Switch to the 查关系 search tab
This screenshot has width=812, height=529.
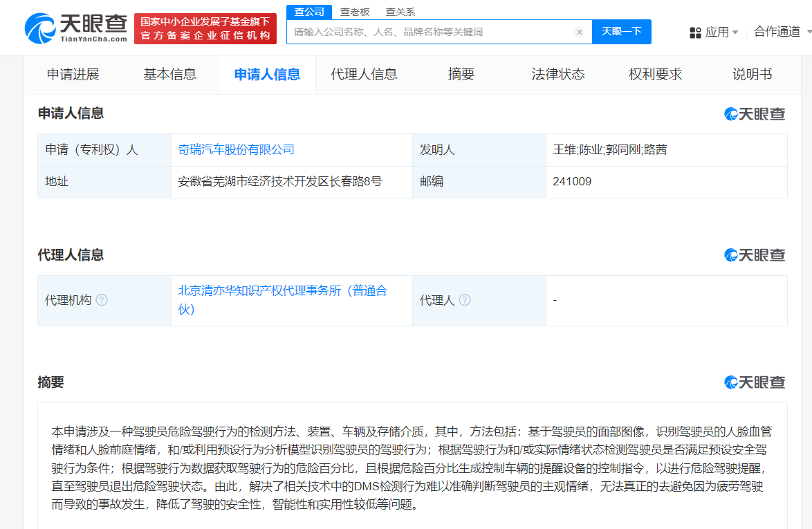pos(400,12)
